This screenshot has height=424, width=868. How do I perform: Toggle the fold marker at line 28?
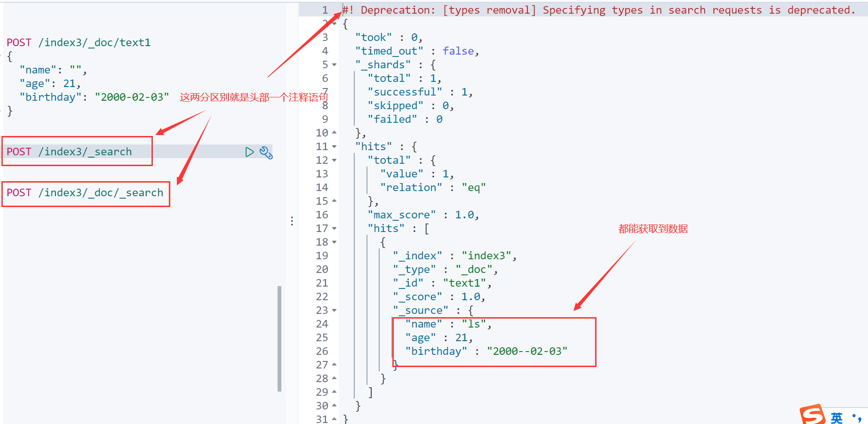(x=334, y=378)
